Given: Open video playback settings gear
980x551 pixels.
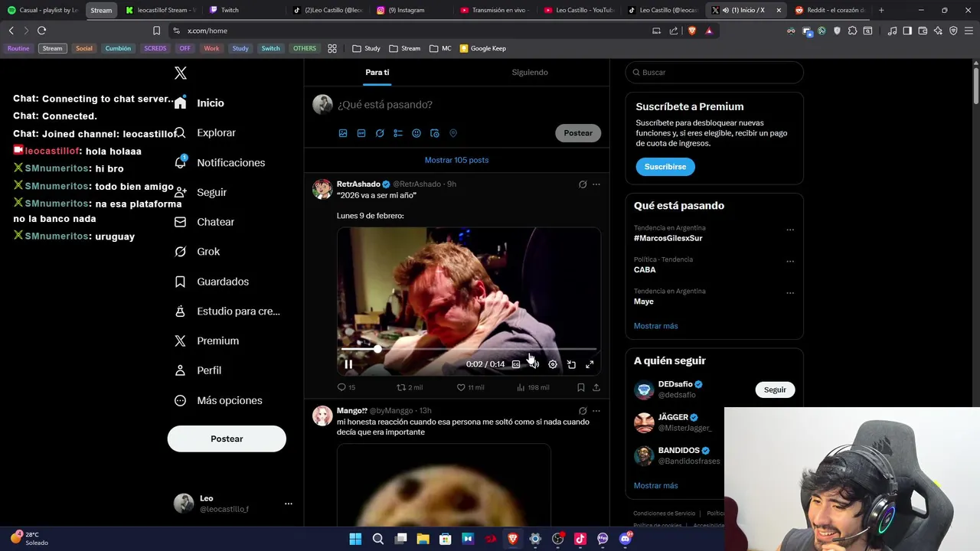Looking at the screenshot, I should (553, 364).
